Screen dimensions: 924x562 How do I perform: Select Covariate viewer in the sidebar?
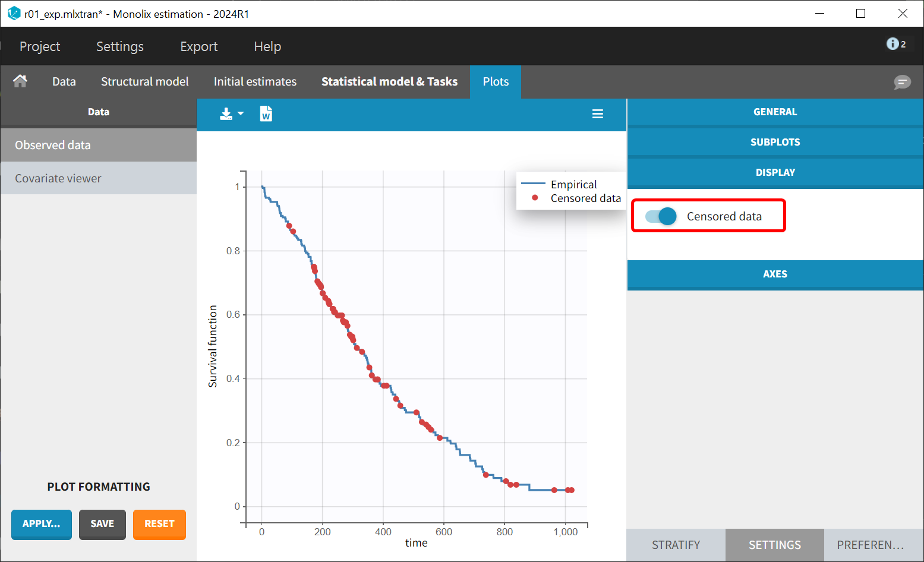[58, 178]
